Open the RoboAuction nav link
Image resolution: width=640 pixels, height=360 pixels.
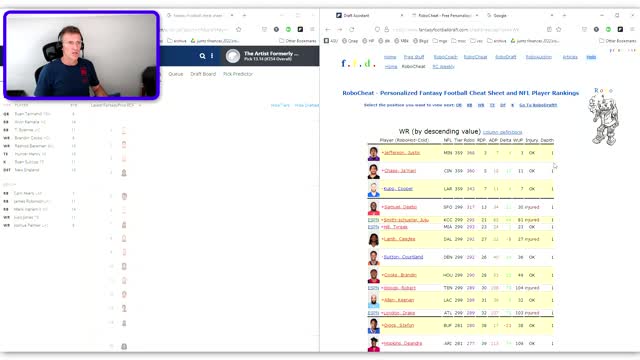538,57
